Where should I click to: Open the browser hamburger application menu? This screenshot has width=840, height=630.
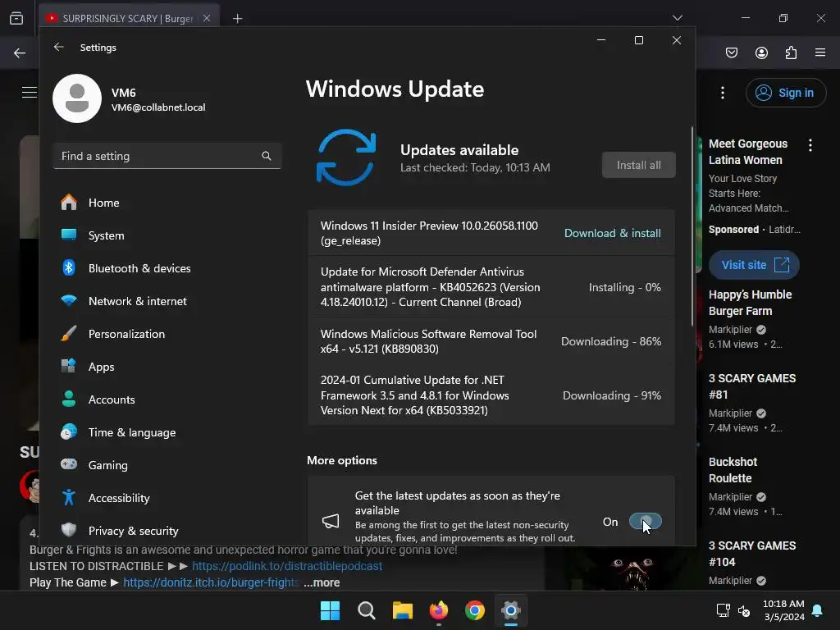click(x=820, y=52)
